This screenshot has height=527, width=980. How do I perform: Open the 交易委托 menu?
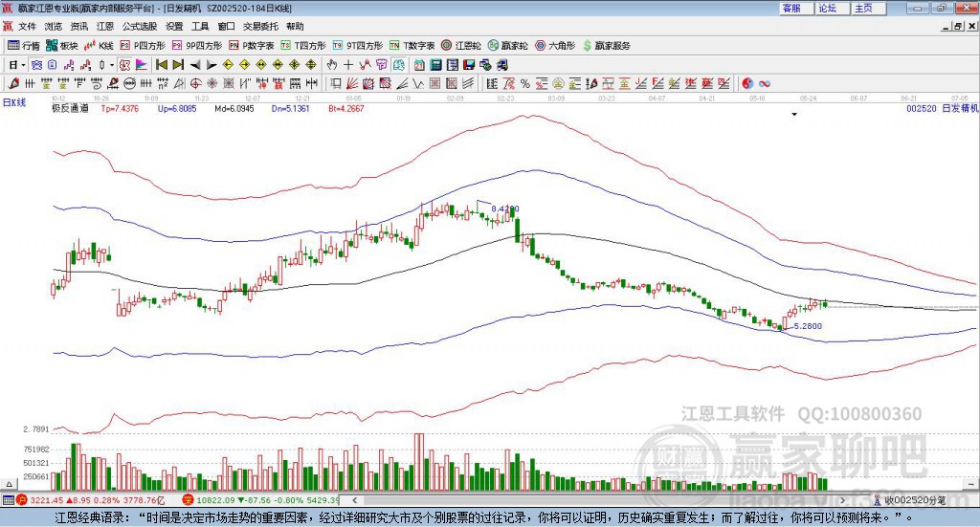coord(260,26)
